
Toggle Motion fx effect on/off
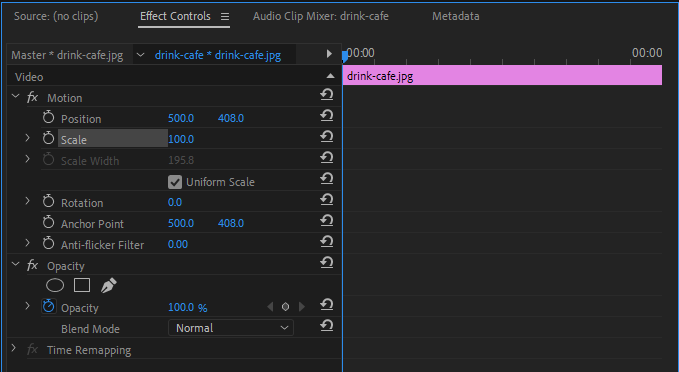pos(32,97)
